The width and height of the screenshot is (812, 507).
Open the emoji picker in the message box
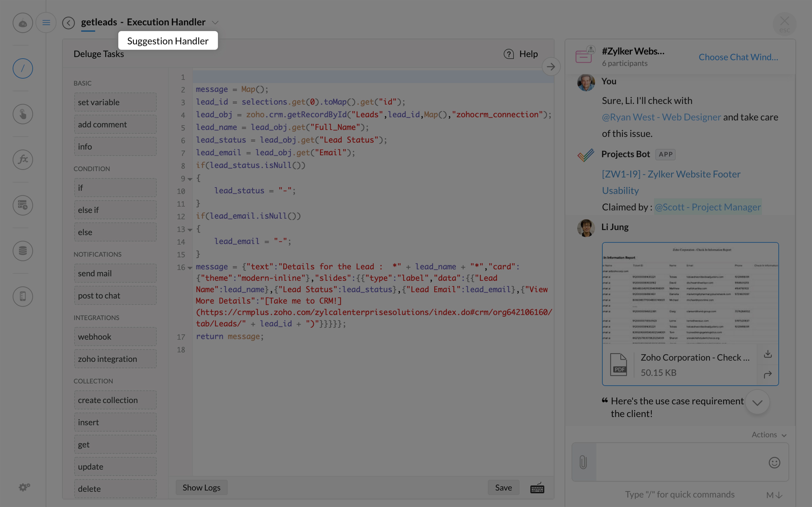coord(774,463)
